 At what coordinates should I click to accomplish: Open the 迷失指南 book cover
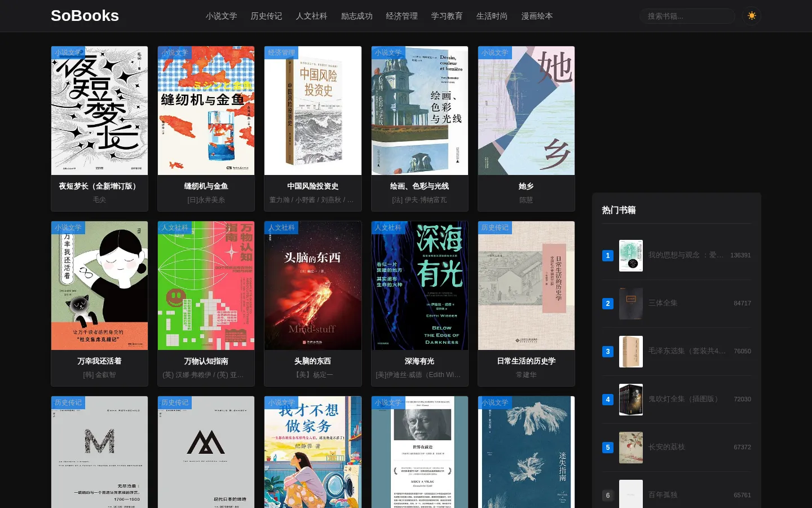(526, 452)
